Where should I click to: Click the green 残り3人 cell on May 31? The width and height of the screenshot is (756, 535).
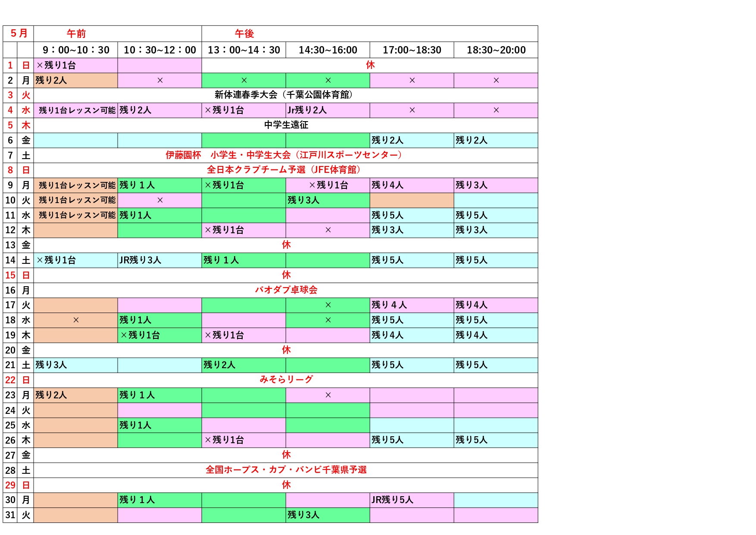click(328, 515)
